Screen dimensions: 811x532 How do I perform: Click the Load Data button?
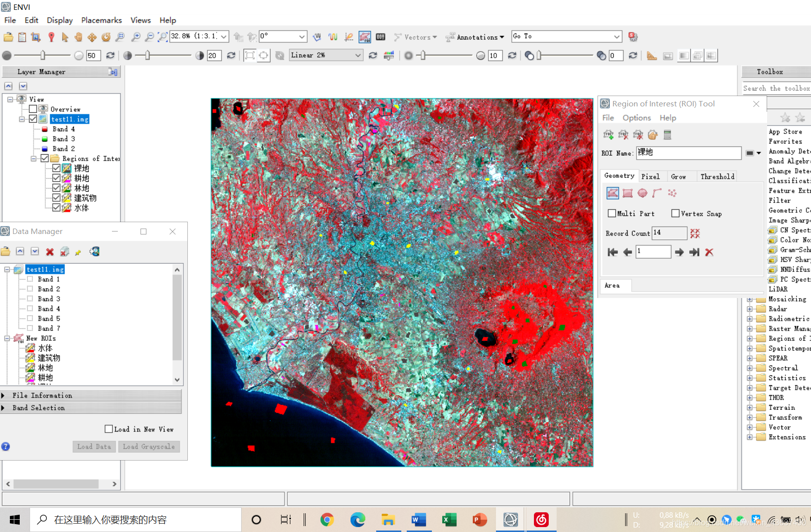94,446
